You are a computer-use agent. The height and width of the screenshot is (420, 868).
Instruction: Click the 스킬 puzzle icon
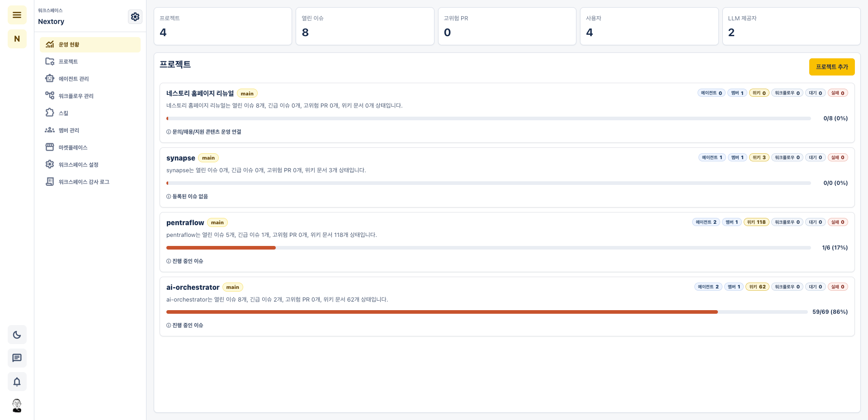click(x=50, y=113)
